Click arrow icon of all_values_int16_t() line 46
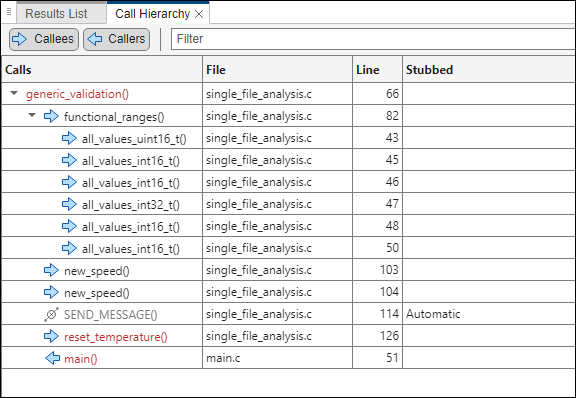Image resolution: width=576 pixels, height=398 pixels. coord(69,182)
